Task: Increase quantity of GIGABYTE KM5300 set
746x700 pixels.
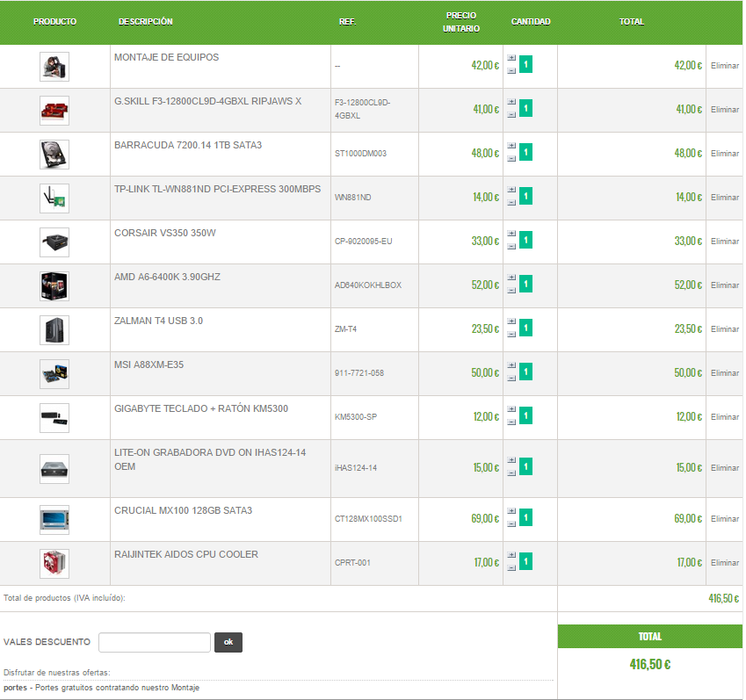Action: point(511,409)
